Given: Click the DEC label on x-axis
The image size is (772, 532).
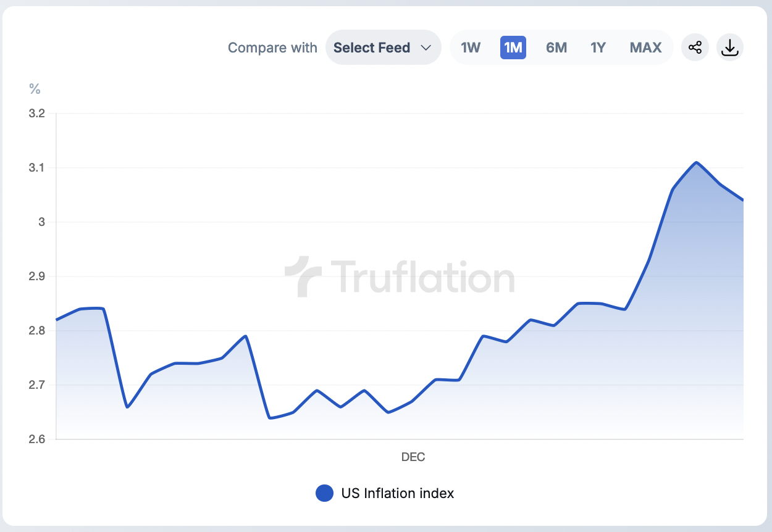Looking at the screenshot, I should click(413, 457).
